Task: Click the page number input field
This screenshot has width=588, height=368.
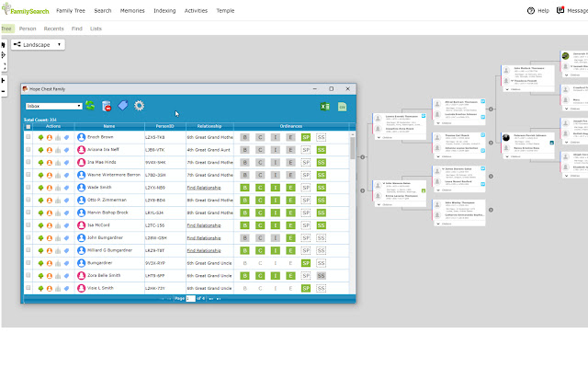Action: (191, 298)
